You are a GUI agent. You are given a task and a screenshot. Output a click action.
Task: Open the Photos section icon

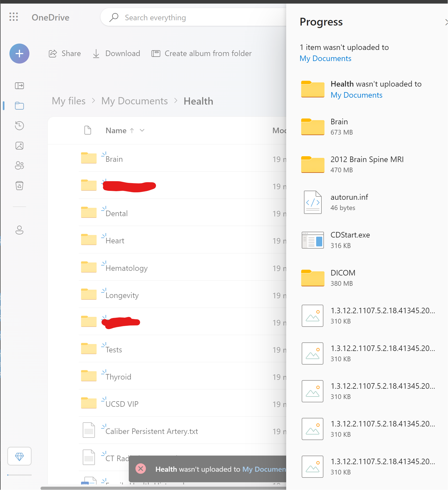click(19, 145)
